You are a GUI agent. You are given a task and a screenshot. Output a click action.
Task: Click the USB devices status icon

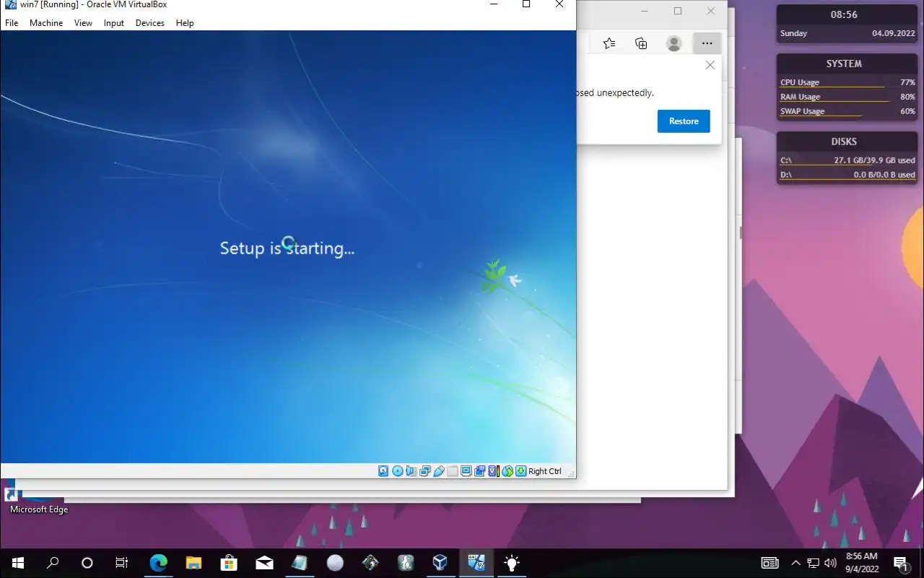coord(438,471)
